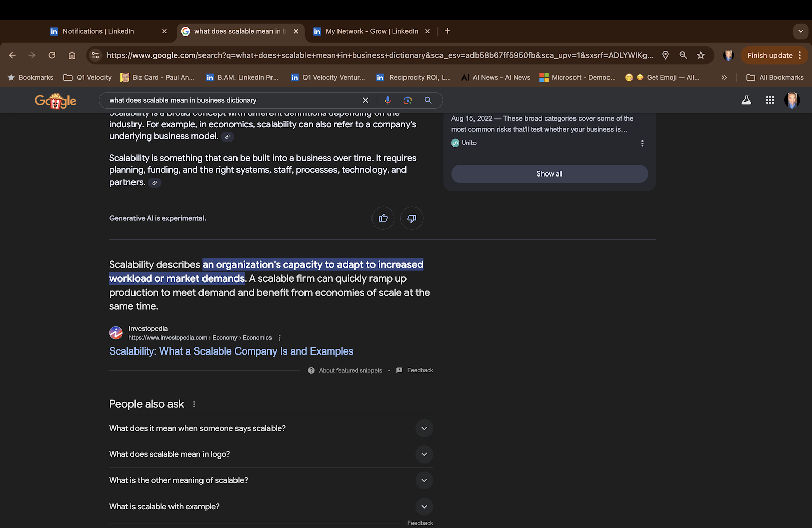Open Reciprocity ROI bookmark
Image resolution: width=812 pixels, height=528 pixels.
414,77
